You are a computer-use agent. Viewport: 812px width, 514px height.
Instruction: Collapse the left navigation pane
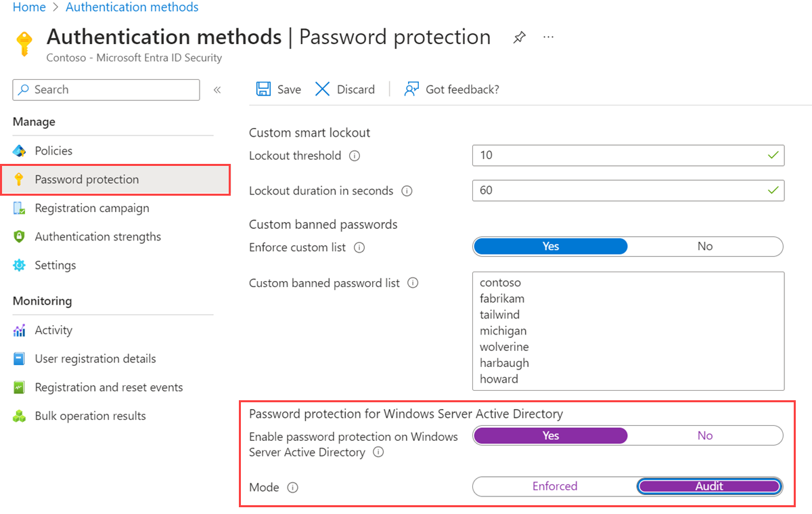click(217, 89)
